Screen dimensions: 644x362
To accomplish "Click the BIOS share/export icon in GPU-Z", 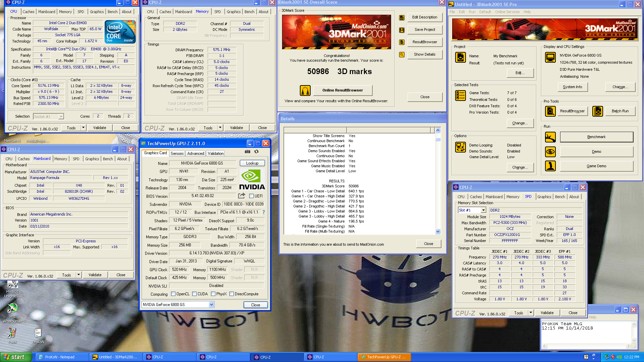I will click(241, 196).
